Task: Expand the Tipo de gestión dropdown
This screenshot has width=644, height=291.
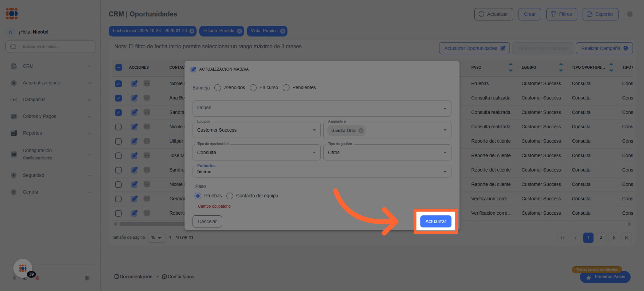Action: [387, 152]
